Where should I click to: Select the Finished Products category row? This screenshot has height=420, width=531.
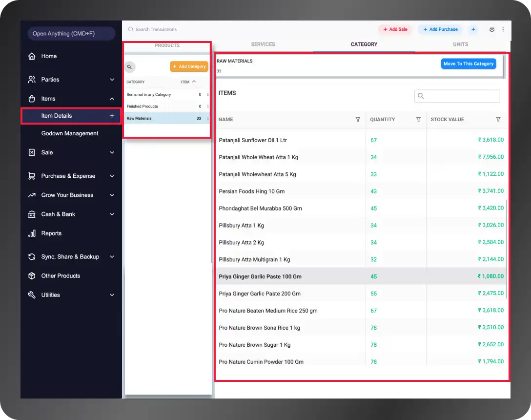pos(167,106)
